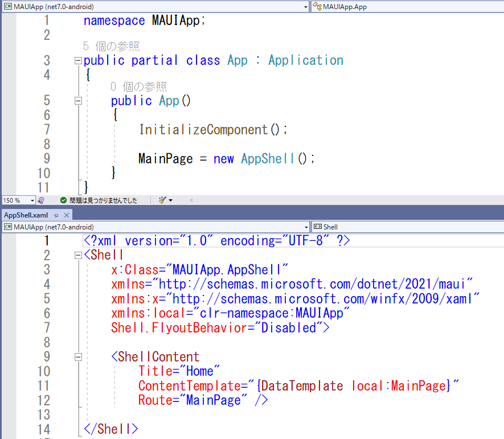This screenshot has height=439, width=504.
Task: Close the AppShell.xaml tab
Action: pyautogui.click(x=67, y=215)
